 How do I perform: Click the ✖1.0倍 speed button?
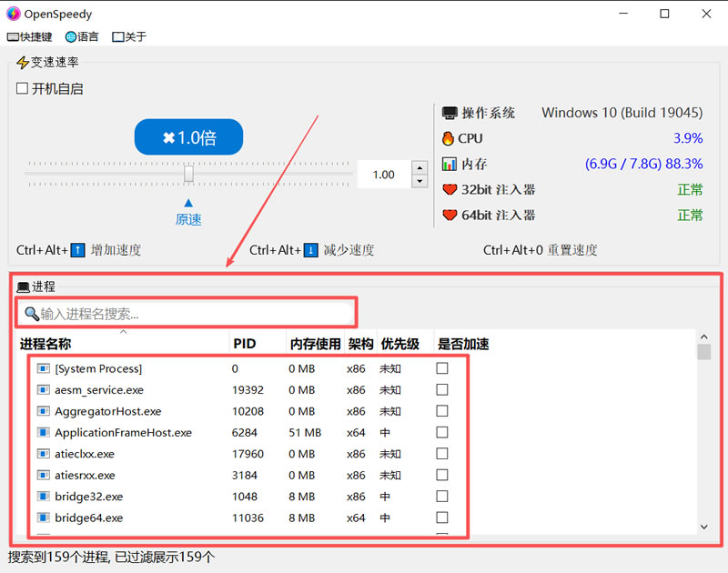tap(188, 136)
